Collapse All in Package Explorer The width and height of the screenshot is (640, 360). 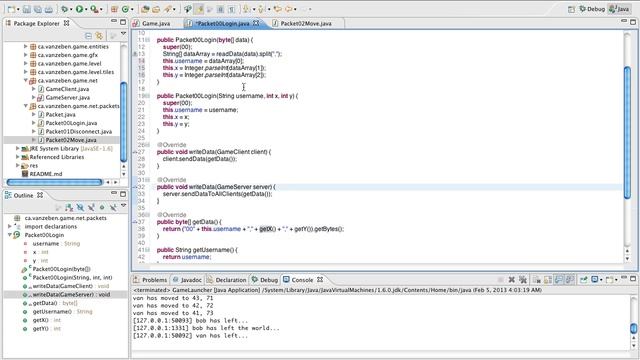88,36
